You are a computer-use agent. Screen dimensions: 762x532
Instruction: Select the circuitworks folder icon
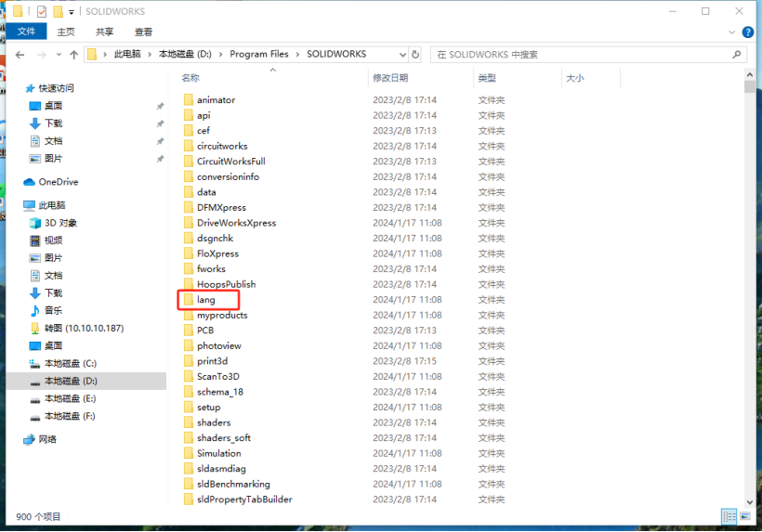[x=189, y=146]
